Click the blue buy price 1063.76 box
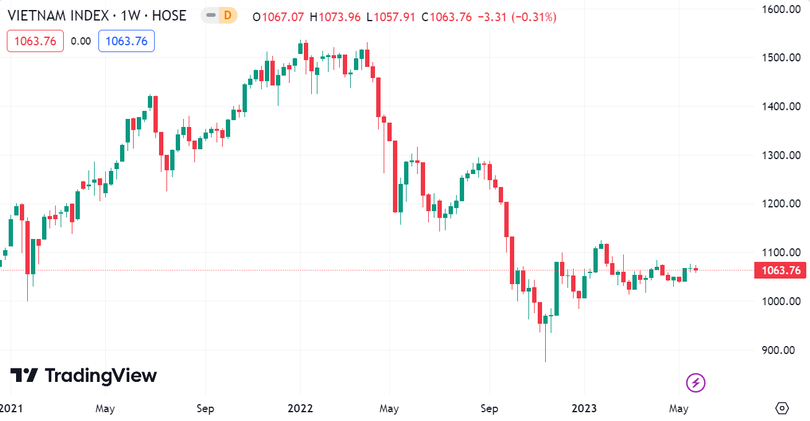This screenshot has width=810, height=421. (126, 41)
